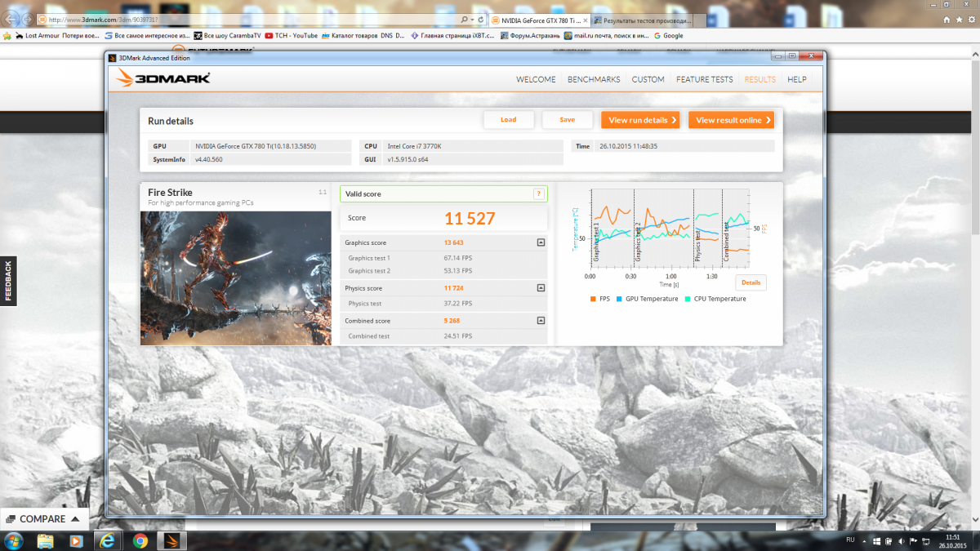Image resolution: width=980 pixels, height=551 pixels.
Task: Toggle CPU Temperature series in chart legend
Action: click(x=715, y=299)
